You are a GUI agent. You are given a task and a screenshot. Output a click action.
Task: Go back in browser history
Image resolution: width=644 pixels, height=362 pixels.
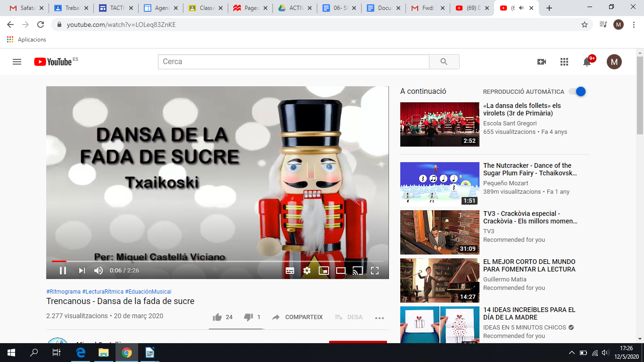pyautogui.click(x=10, y=25)
